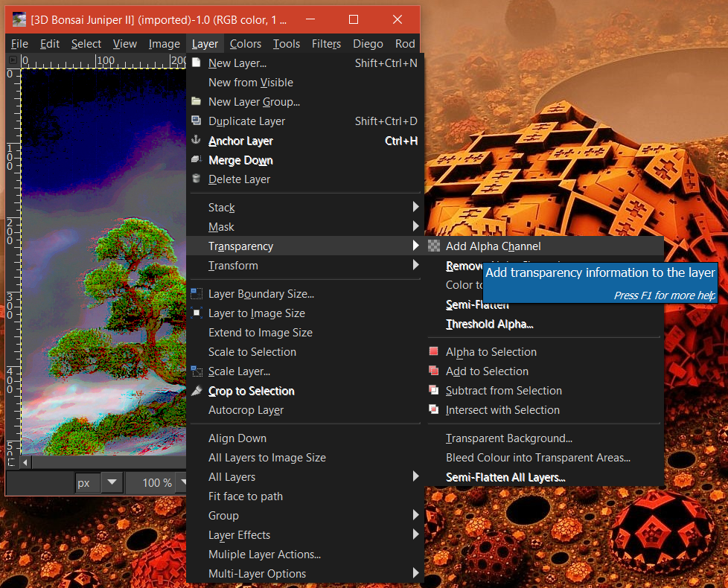The image size is (728, 588).
Task: Minimize the GIMP image window
Action: pos(310,19)
